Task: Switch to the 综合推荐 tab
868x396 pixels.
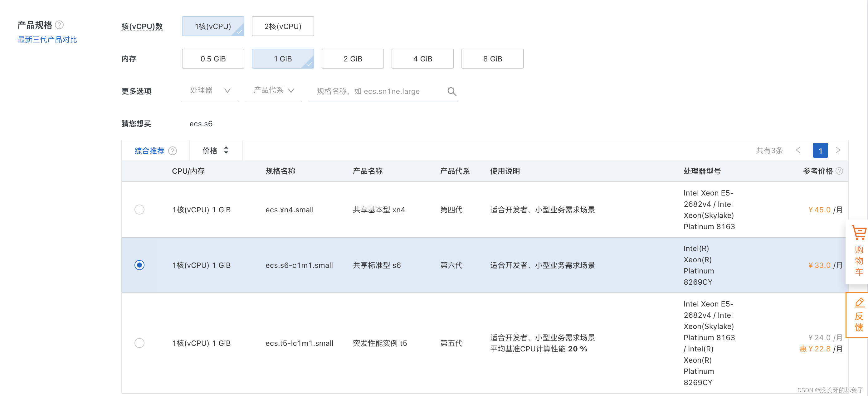Action: click(x=149, y=151)
